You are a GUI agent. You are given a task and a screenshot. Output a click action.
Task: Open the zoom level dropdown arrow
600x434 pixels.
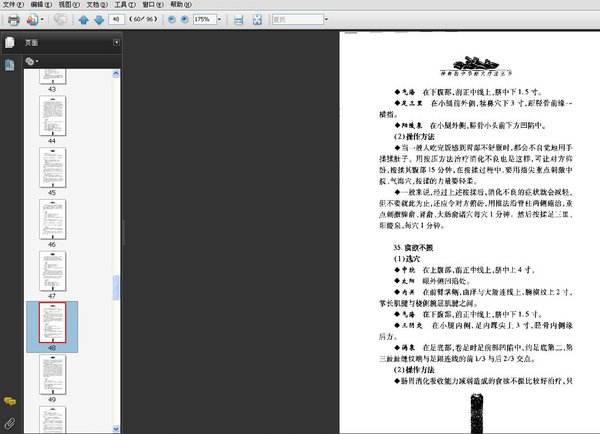(219, 19)
